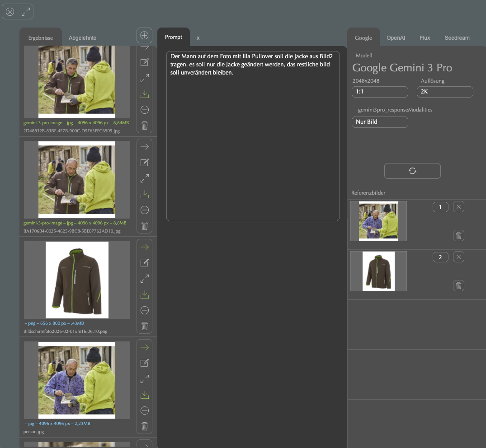
Task: Download the jacket screenshot PNG image
Action: click(x=145, y=294)
